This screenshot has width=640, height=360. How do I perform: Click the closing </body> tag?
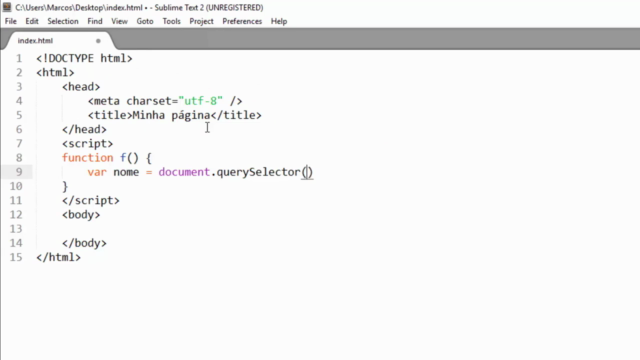(84, 243)
